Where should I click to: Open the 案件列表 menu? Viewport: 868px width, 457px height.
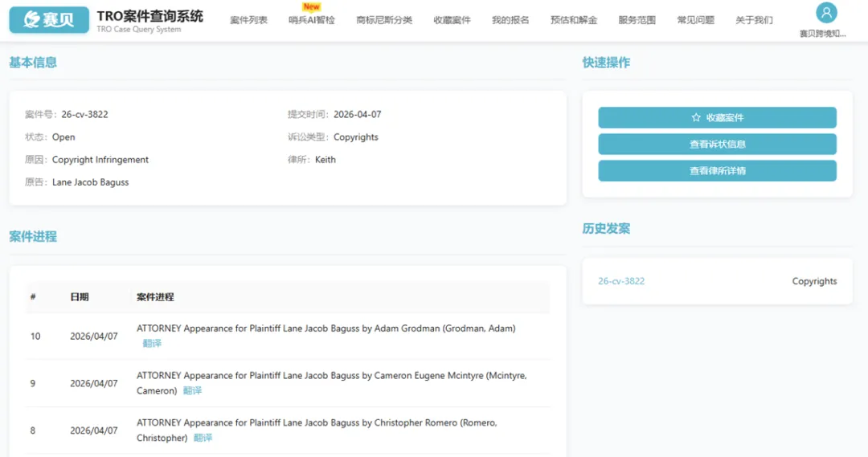[x=248, y=20]
